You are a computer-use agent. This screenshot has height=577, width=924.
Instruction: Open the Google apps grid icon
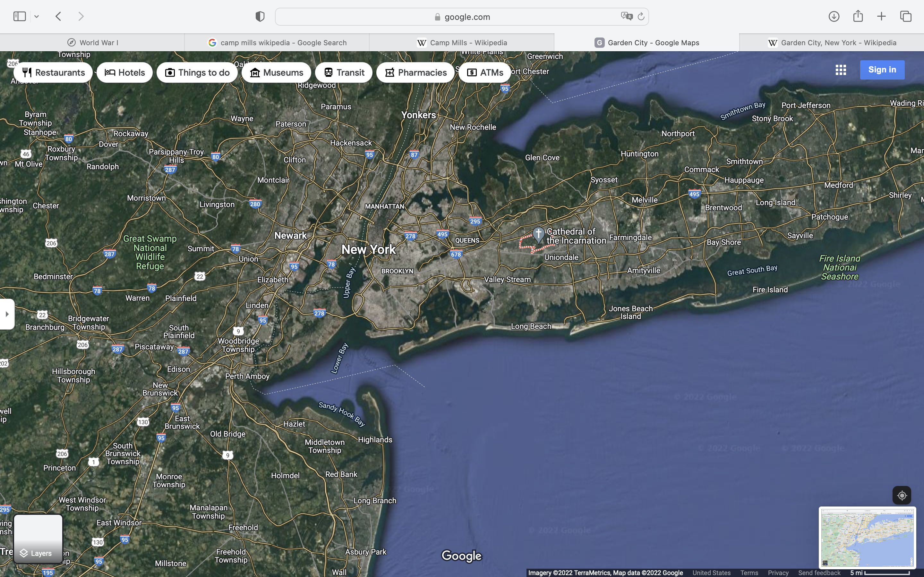coord(841,70)
